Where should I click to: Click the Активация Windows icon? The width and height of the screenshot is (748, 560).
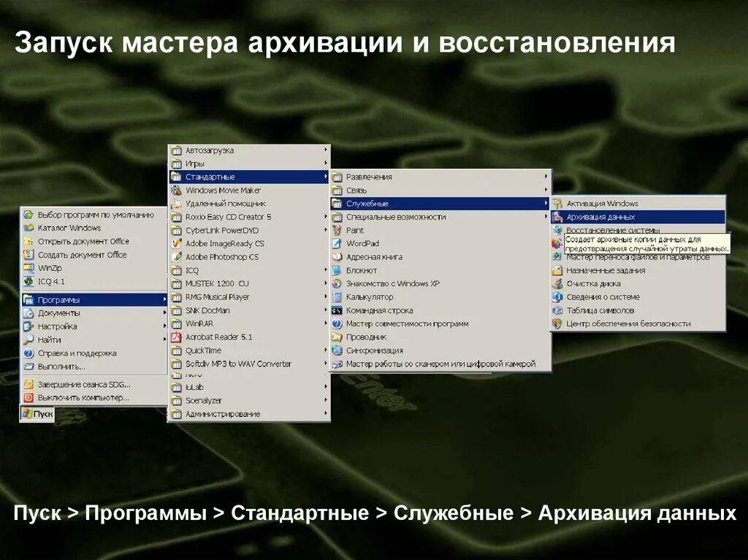tap(557, 204)
